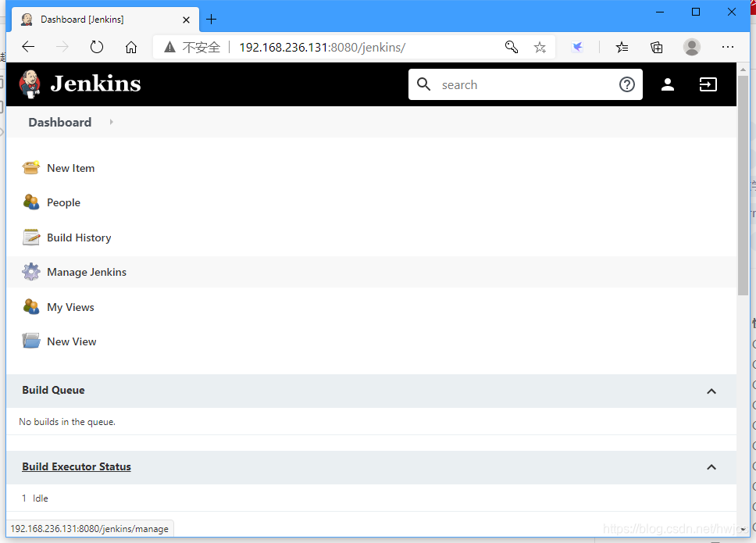Click the New View folder icon

(31, 341)
